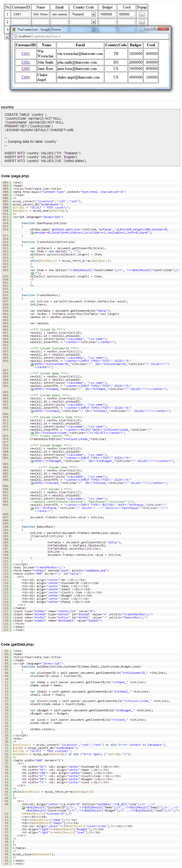The height and width of the screenshot is (868, 182).
Task: Click the "mysql_close($objConnect);" code line
Action: click(x=34, y=854)
